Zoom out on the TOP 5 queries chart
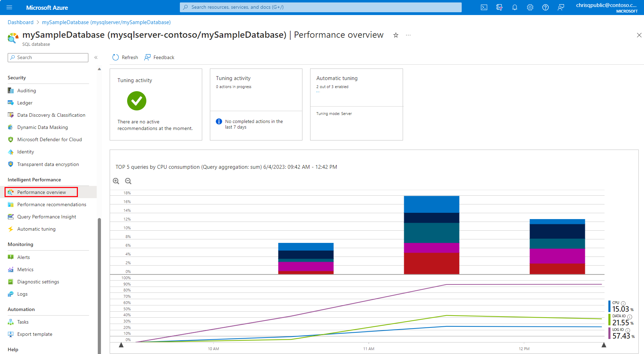This screenshot has width=644, height=354. point(128,181)
